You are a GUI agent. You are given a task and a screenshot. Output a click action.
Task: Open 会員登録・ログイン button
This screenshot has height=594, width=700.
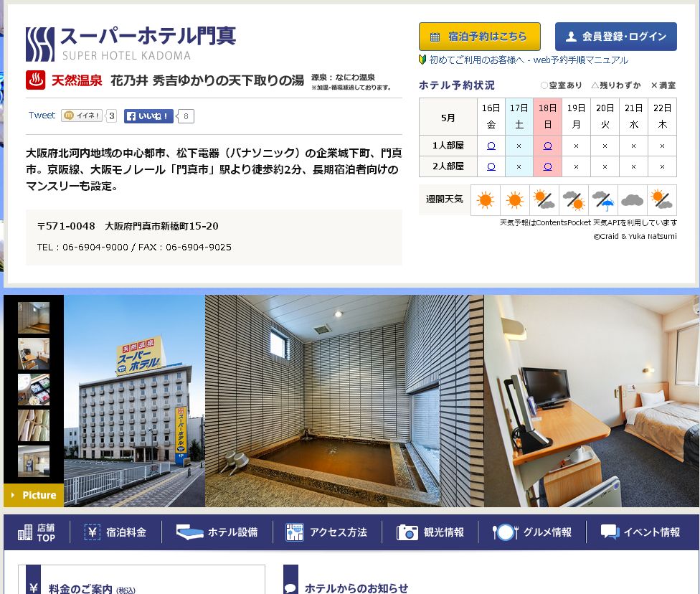615,37
